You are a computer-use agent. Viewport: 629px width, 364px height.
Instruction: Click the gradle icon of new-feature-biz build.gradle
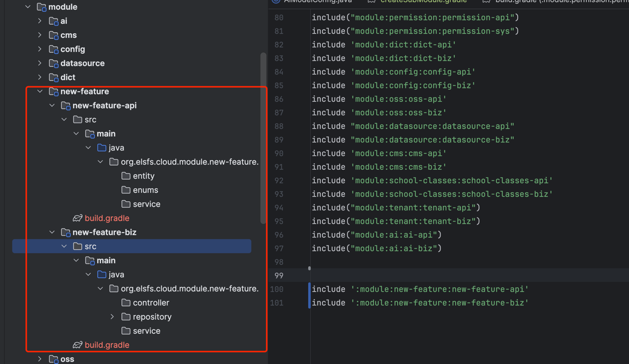point(77,345)
